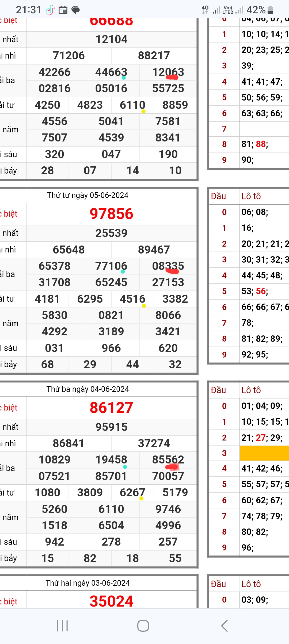Tap the special prize number 97856

(x=111, y=214)
